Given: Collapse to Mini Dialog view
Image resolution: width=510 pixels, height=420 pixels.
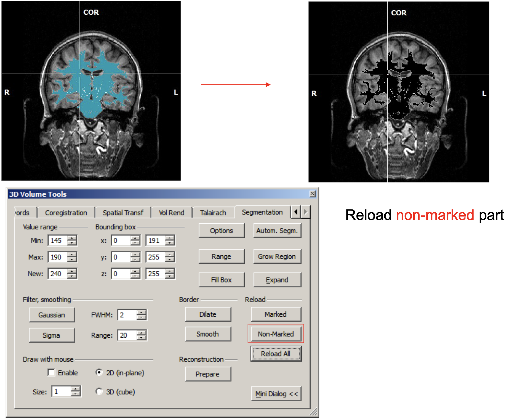Looking at the screenshot, I should point(276,394).
